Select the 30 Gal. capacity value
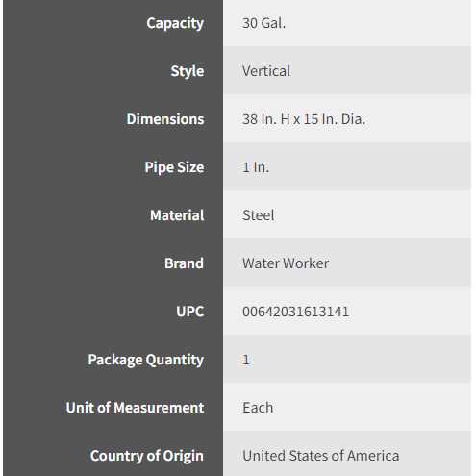Screen dimensions: 476x476 pyautogui.click(x=263, y=23)
